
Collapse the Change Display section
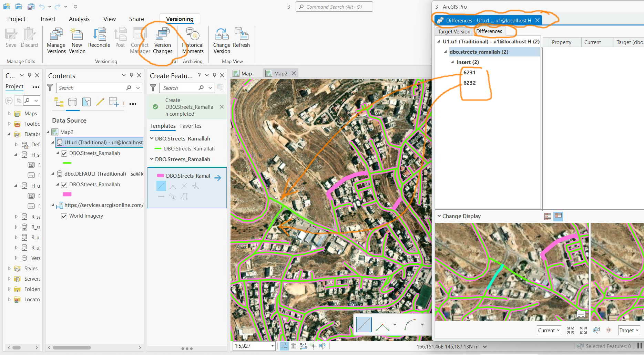(439, 216)
